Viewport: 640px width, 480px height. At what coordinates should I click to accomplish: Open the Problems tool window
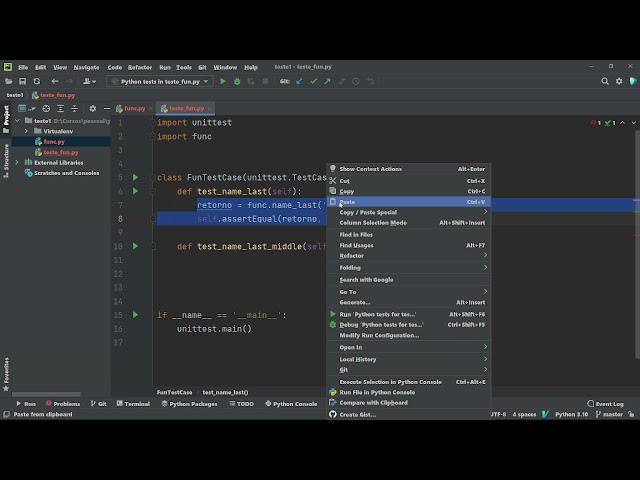click(63, 404)
